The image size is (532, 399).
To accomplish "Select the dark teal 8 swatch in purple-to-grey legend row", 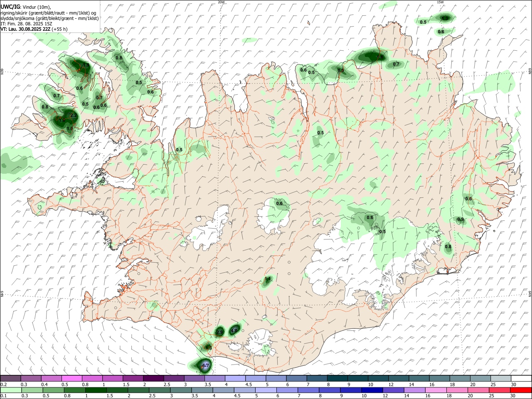I will point(337,379).
